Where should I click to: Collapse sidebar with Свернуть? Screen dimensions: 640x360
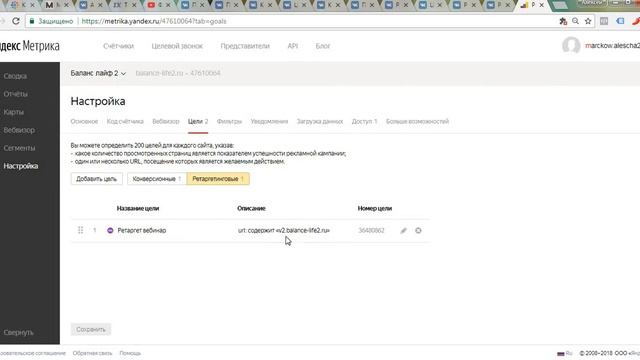pyautogui.click(x=18, y=333)
